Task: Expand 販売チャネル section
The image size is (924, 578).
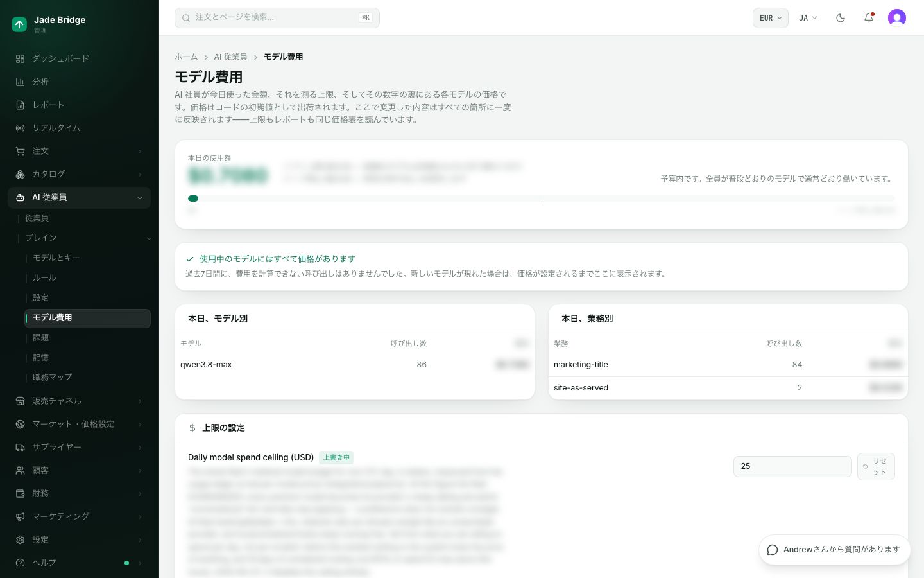Action: click(x=79, y=401)
